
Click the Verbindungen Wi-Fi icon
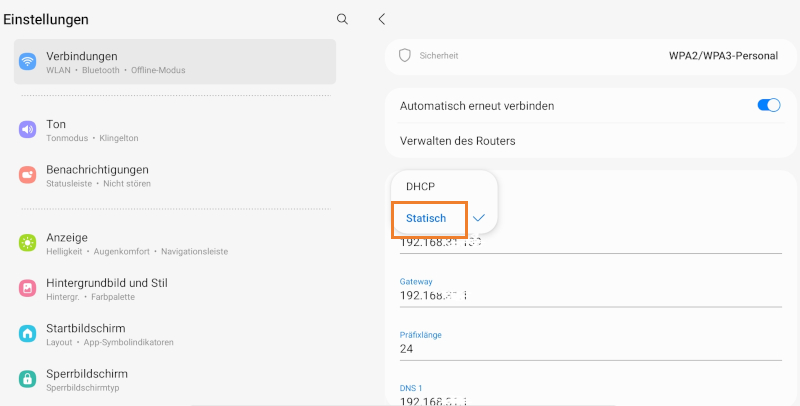28,62
